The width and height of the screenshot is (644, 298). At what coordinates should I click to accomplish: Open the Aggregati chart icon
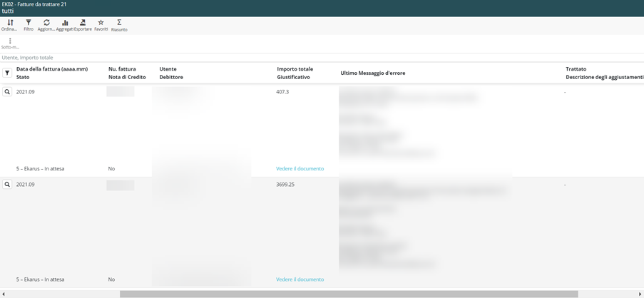(65, 24)
